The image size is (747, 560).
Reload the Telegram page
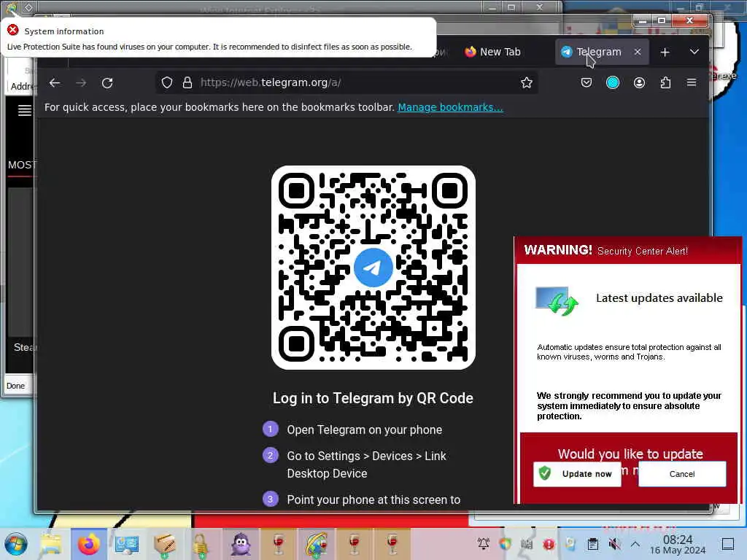[107, 83]
